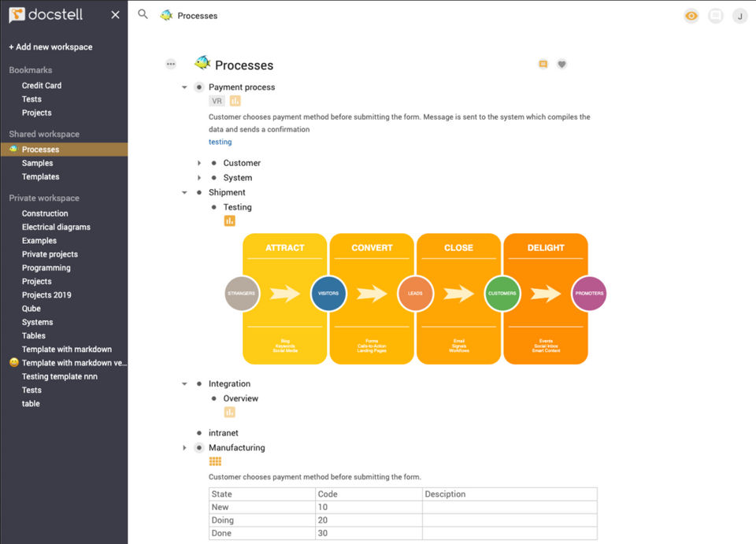756x544 pixels.
Task: Click Add new workspace
Action: [x=50, y=46]
